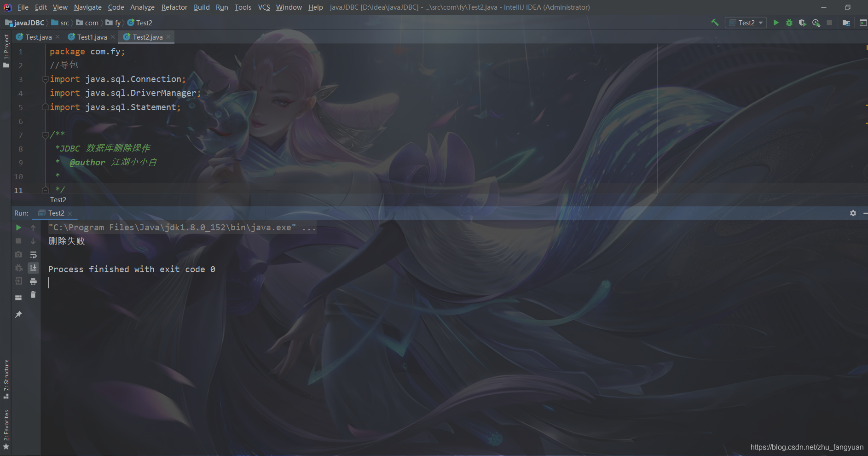Open the Tools menu
The width and height of the screenshot is (868, 456).
click(x=243, y=7)
